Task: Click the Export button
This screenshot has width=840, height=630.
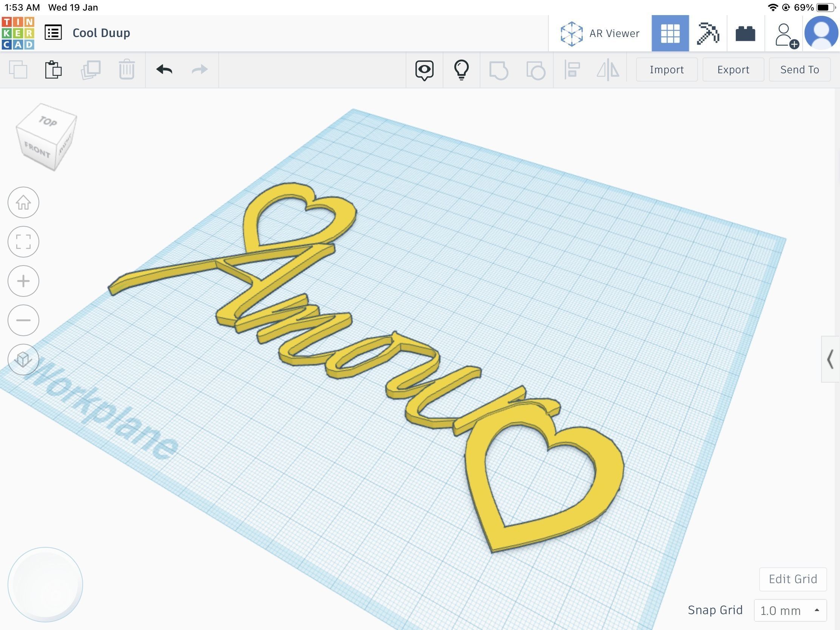Action: coord(733,69)
